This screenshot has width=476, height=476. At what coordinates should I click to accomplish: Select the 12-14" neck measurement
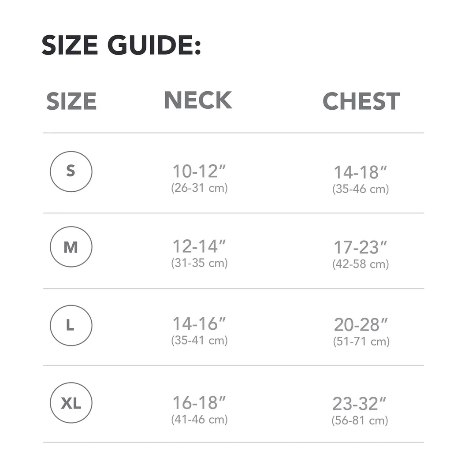[199, 246]
